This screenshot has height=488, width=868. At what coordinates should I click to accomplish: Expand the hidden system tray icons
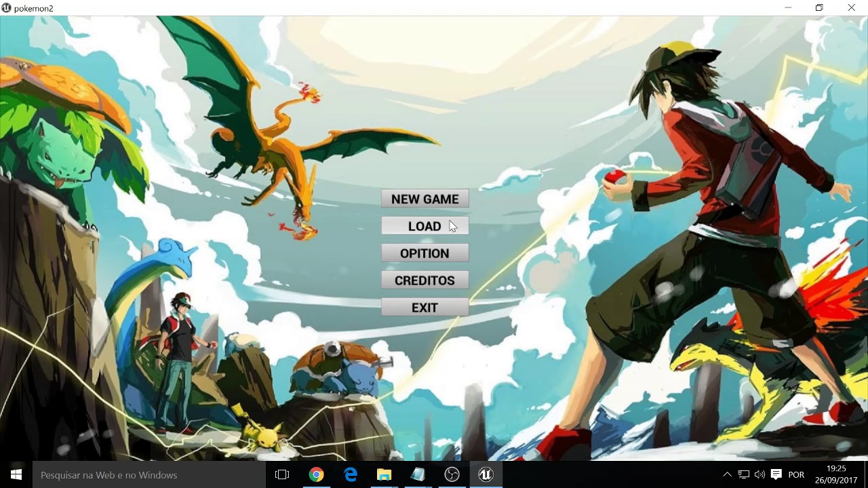coord(728,474)
